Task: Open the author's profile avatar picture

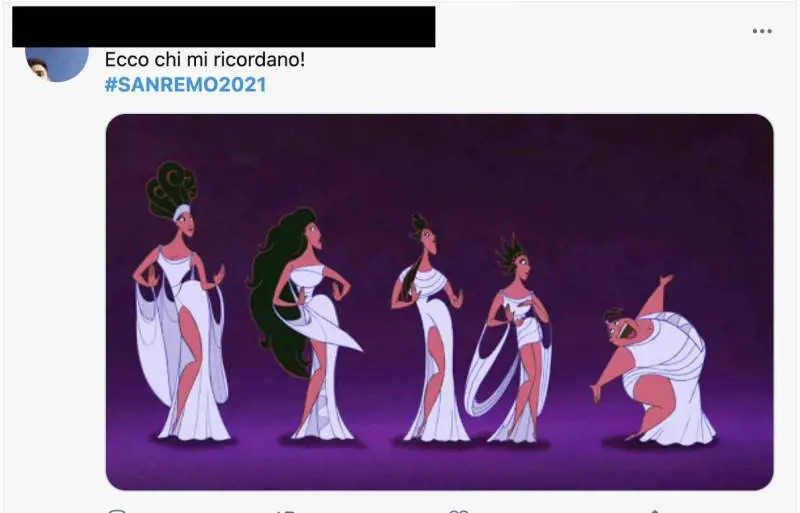Action: coord(57,64)
